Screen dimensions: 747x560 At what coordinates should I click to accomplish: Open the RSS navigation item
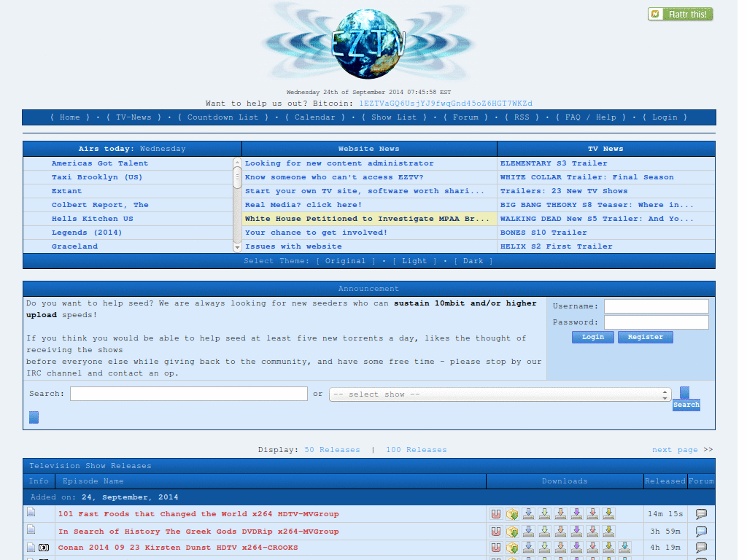522,117
